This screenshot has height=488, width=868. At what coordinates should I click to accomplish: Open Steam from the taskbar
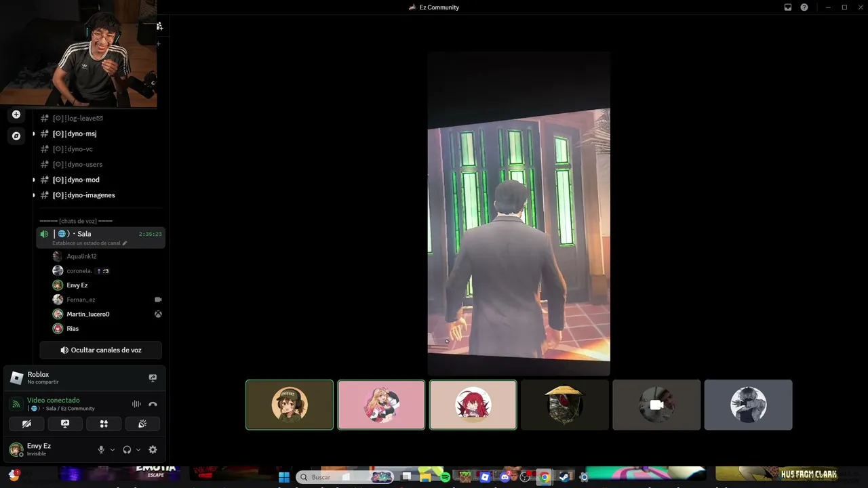(x=564, y=477)
